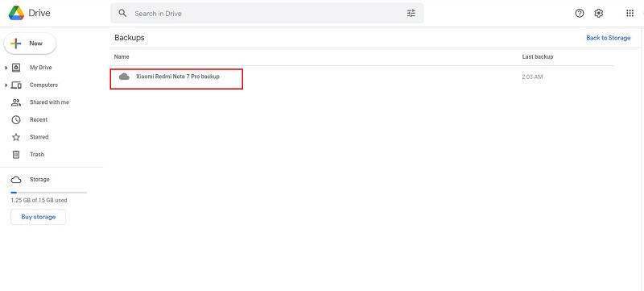Go to Shared with me

pos(49,102)
